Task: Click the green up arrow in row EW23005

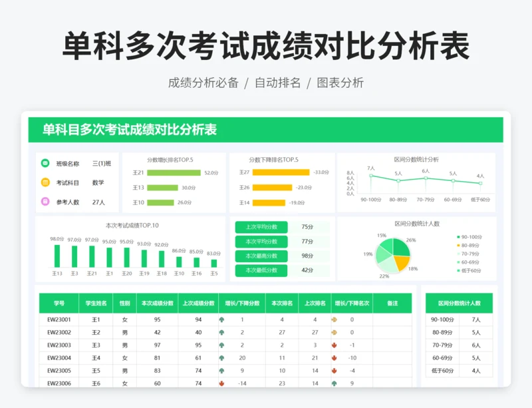Action: pyautogui.click(x=221, y=371)
